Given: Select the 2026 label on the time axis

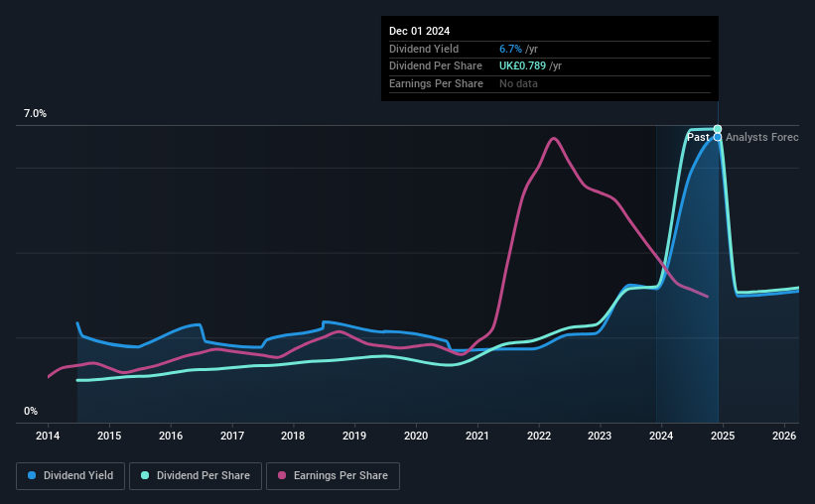Looking at the screenshot, I should tap(784, 436).
